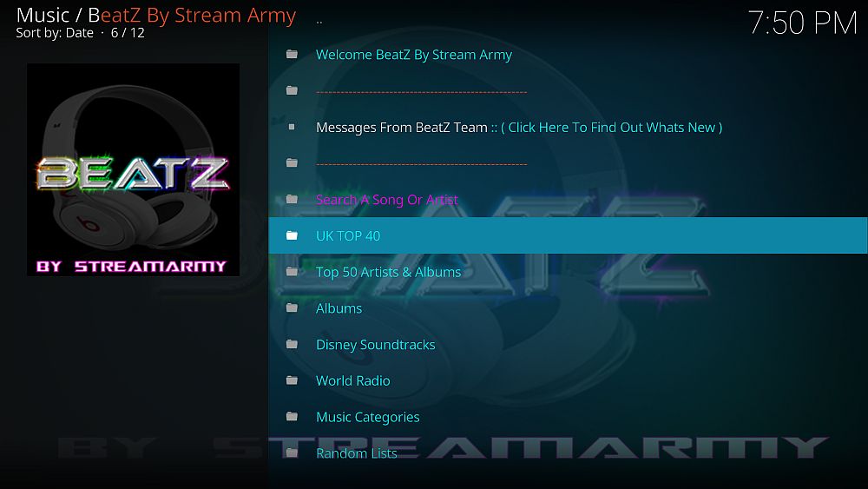Open Top 50 Artists & Albums
The width and height of the screenshot is (868, 489).
(568, 272)
